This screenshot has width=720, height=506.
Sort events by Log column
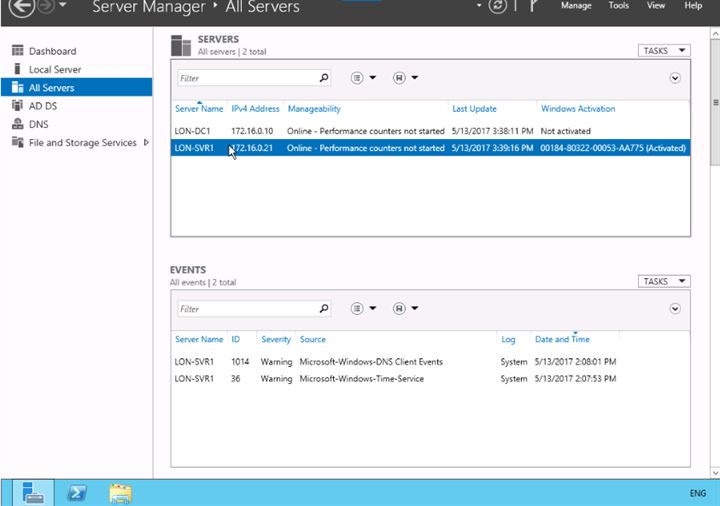(508, 339)
